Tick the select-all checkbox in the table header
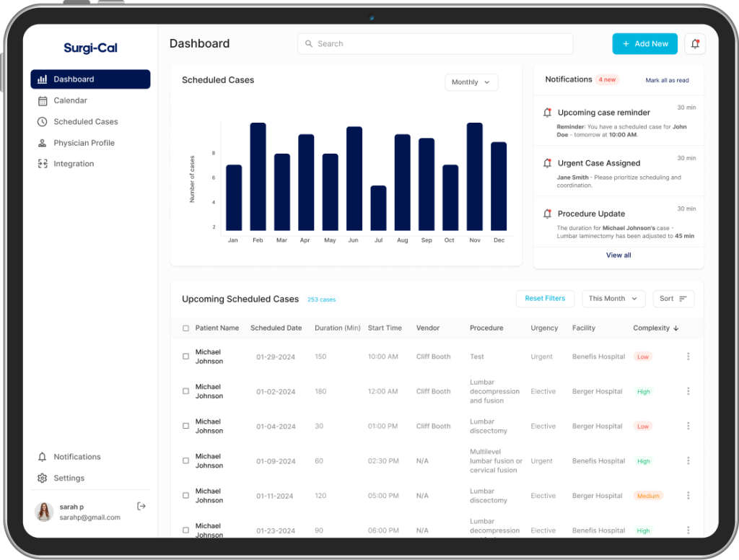Image resolution: width=739 pixels, height=560 pixels. [185, 328]
